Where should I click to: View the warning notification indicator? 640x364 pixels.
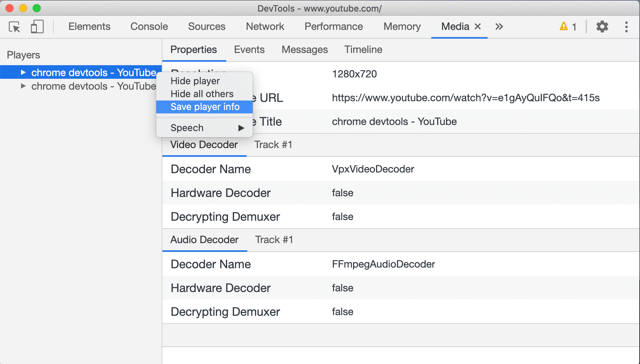click(x=567, y=26)
